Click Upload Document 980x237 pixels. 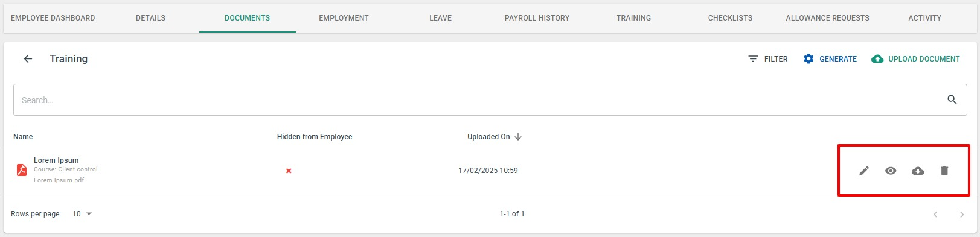(915, 58)
